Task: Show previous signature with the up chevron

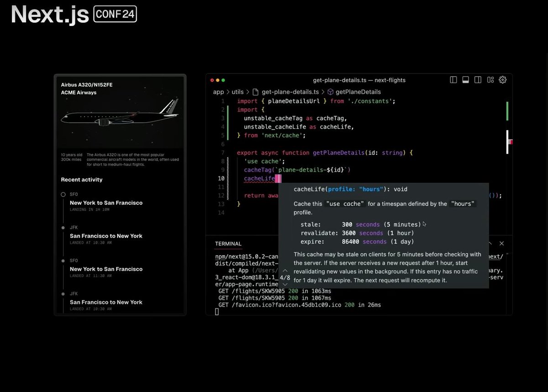Action: click(x=285, y=270)
